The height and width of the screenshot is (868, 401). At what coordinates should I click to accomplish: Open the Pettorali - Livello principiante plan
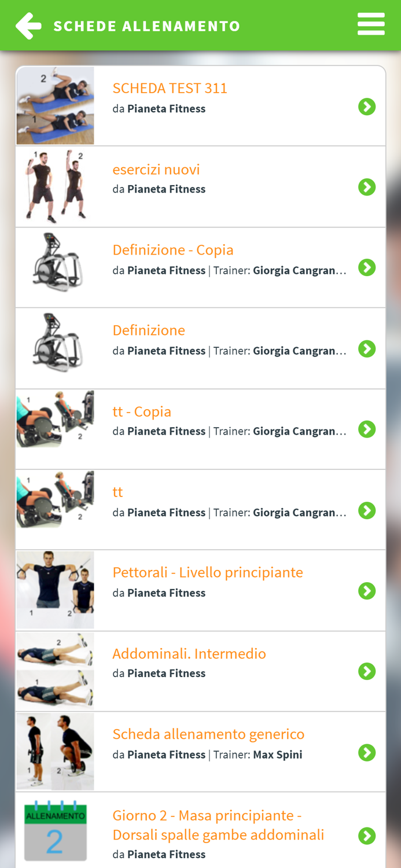[x=208, y=572]
